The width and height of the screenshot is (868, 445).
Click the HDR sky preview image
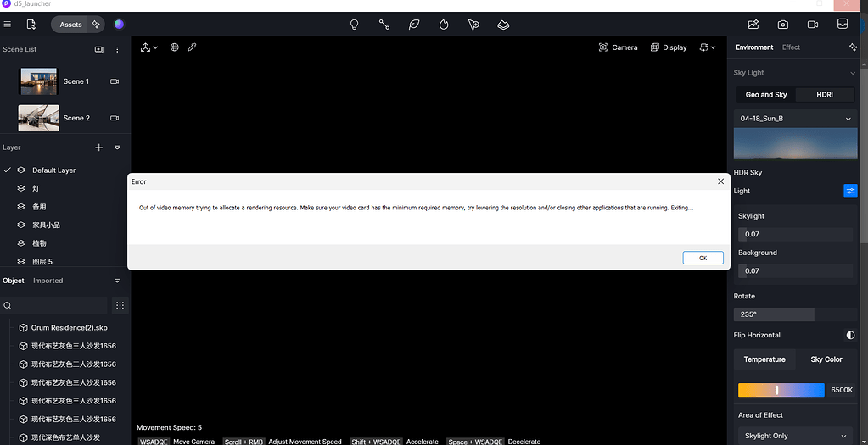tap(796, 144)
